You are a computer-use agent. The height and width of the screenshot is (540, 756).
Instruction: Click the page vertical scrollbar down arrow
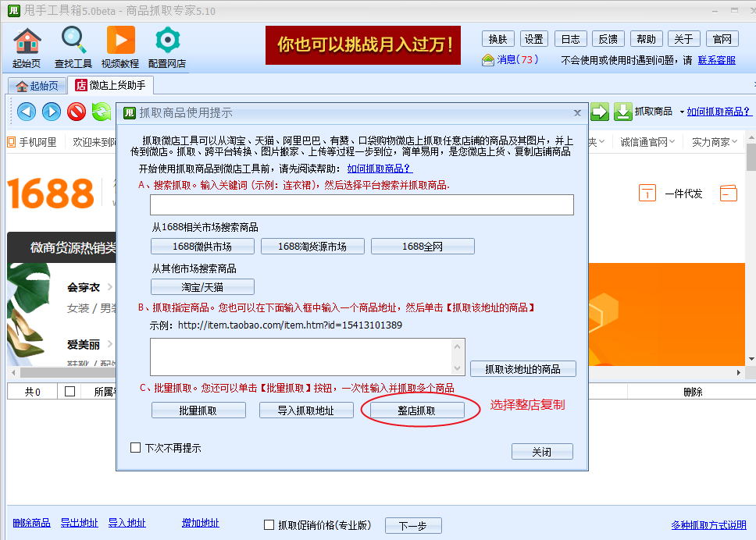pos(751,359)
